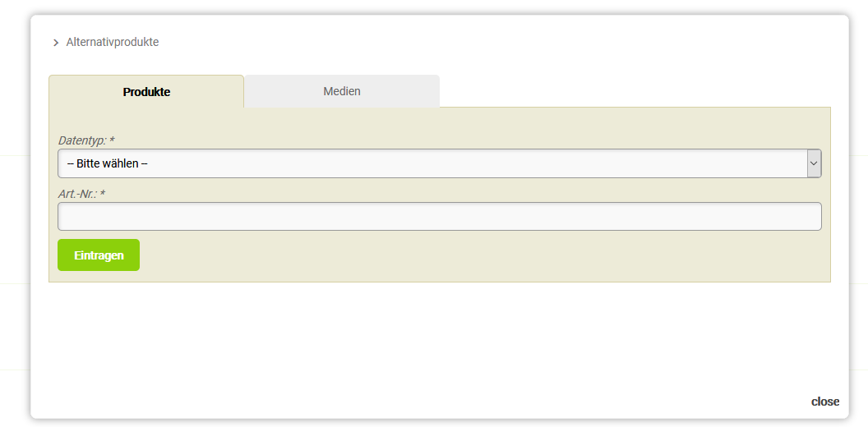Dismiss the popup using close
Image resolution: width=868 pixels, height=427 pixels.
pyautogui.click(x=824, y=402)
